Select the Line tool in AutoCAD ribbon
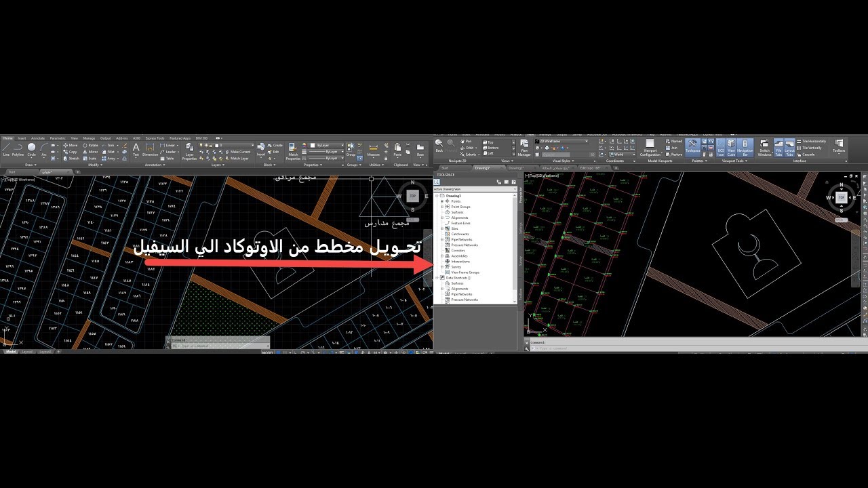Screen dimensions: 868x488 coord(6,149)
